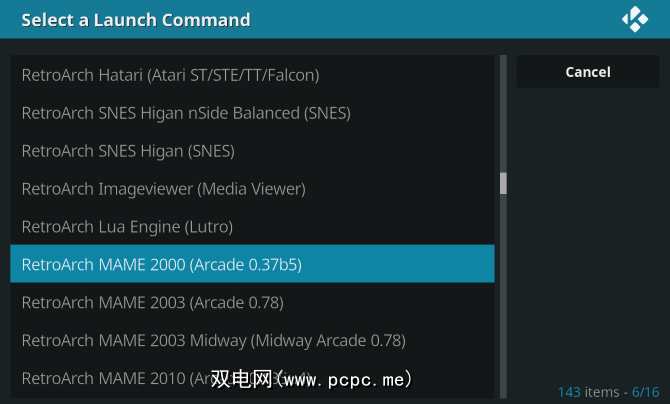Choose RetroArch SNES Higan nSide Balanced
The image size is (670, 404).
186,113
